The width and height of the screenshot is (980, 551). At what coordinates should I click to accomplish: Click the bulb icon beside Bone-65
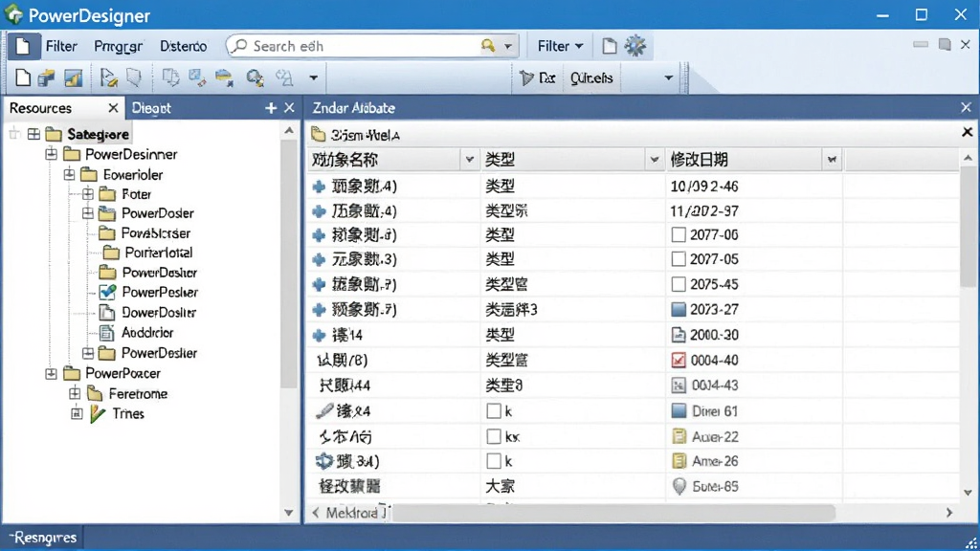[x=679, y=486]
